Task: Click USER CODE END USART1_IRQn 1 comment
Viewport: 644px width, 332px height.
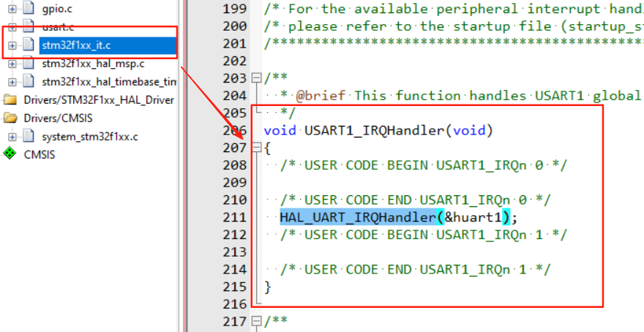Action: pyautogui.click(x=415, y=270)
